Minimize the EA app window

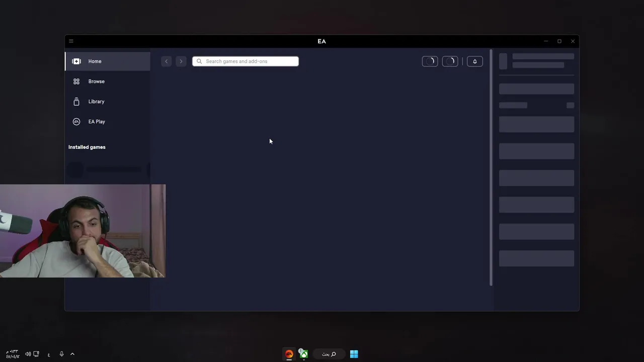point(546,41)
